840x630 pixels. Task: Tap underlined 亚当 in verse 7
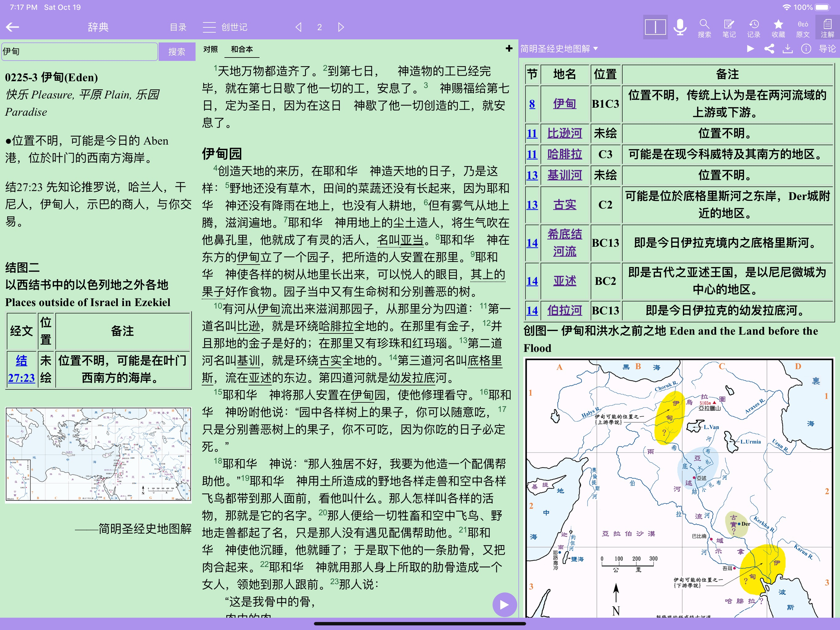[412, 240]
